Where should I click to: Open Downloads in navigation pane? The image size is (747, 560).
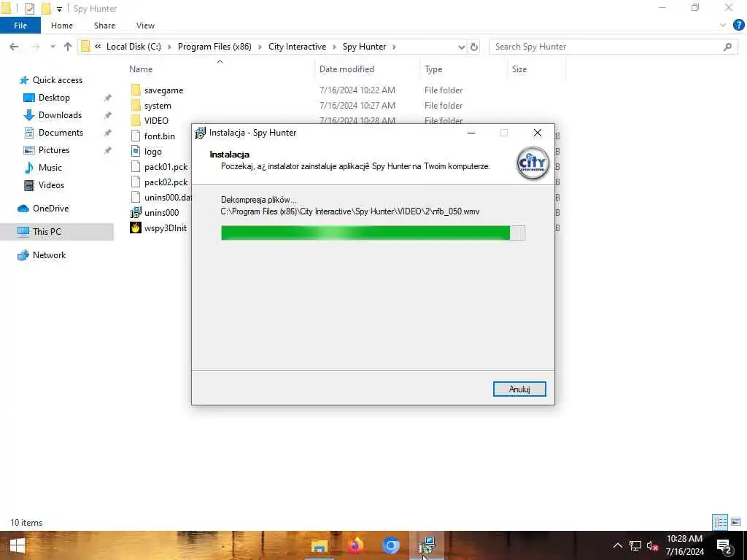tap(60, 115)
